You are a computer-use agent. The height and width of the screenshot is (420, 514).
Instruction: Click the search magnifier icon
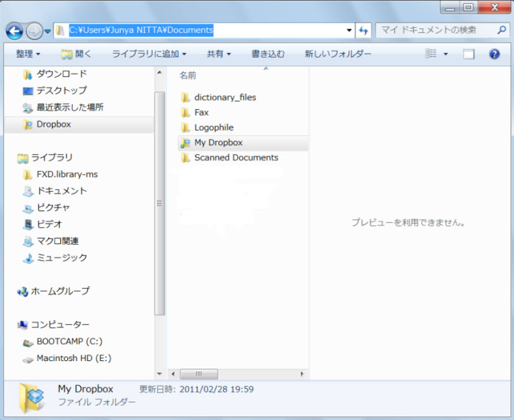(502, 29)
